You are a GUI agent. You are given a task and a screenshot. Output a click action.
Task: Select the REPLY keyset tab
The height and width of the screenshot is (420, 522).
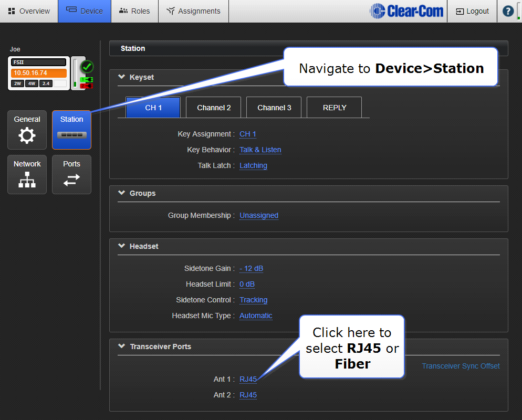pos(334,108)
